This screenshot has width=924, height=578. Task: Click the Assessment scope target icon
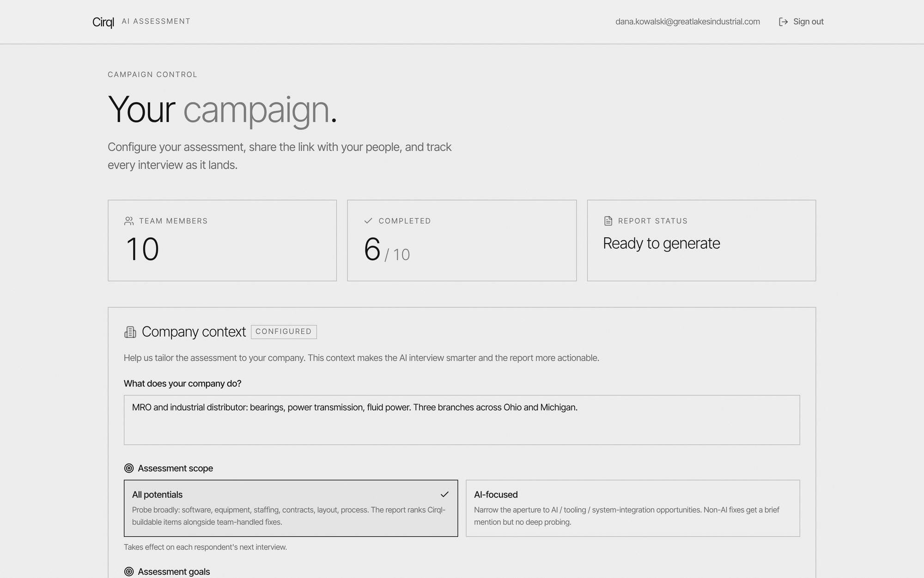(x=129, y=468)
